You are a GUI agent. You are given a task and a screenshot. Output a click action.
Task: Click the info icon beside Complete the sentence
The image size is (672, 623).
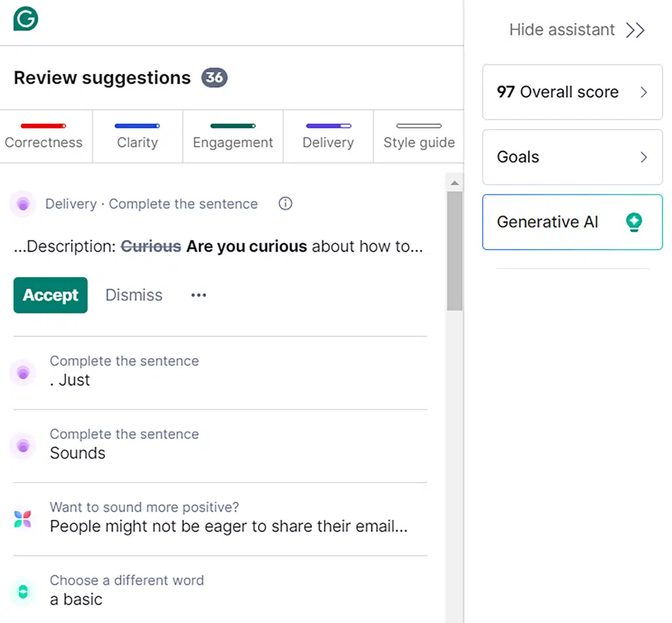click(x=285, y=203)
